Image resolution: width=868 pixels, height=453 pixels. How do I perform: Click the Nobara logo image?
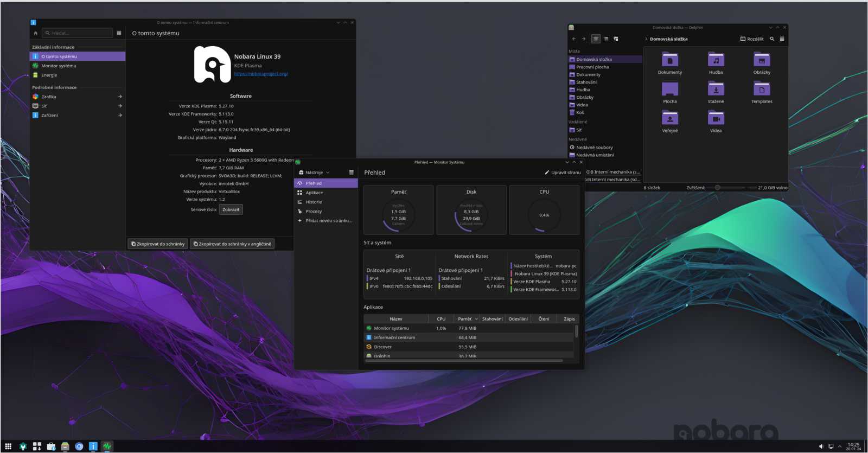[212, 65]
